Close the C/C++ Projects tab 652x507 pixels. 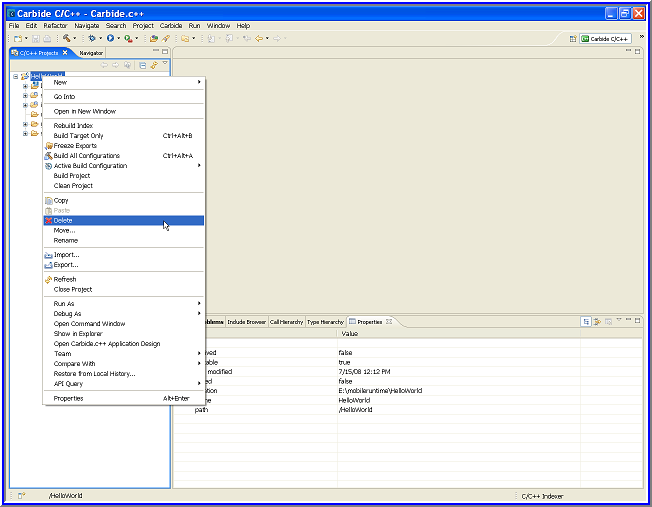(65, 52)
